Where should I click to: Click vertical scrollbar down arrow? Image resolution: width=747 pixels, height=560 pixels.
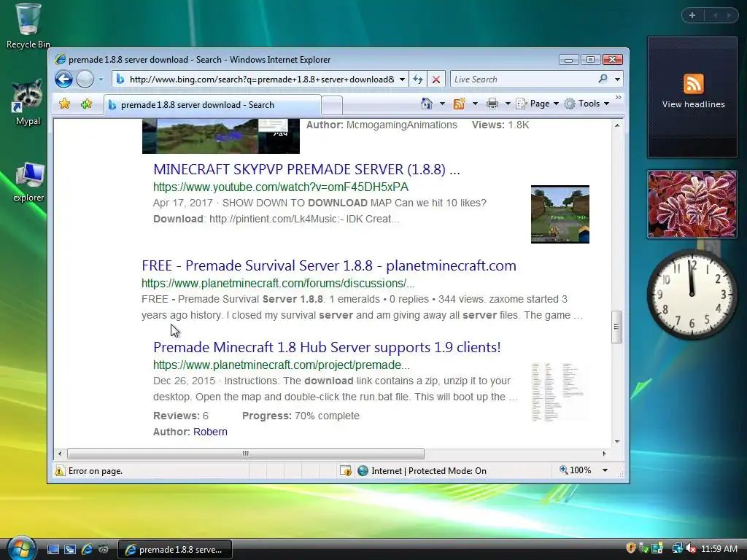tap(617, 442)
